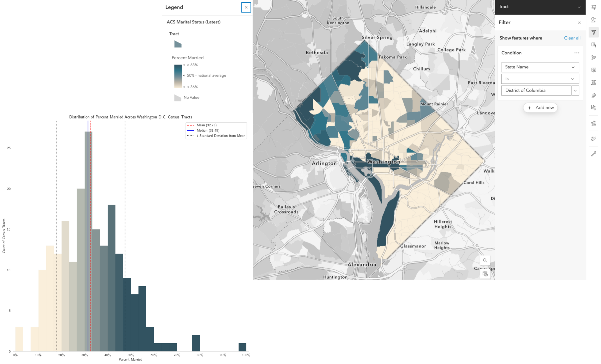Open the Map tools wrench icon
Viewport: 601px width, 364px height.
(x=593, y=154)
